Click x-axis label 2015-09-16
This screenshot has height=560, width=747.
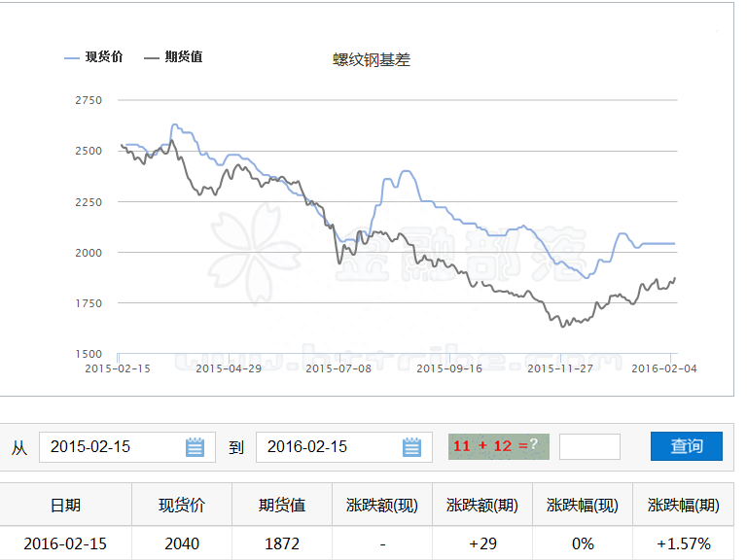click(x=449, y=368)
